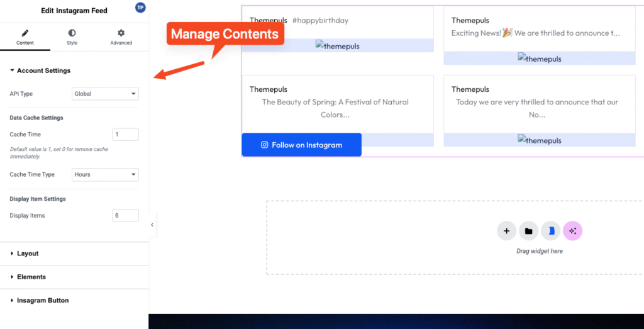
Task: Expand the Elements section
Action: tap(31, 277)
